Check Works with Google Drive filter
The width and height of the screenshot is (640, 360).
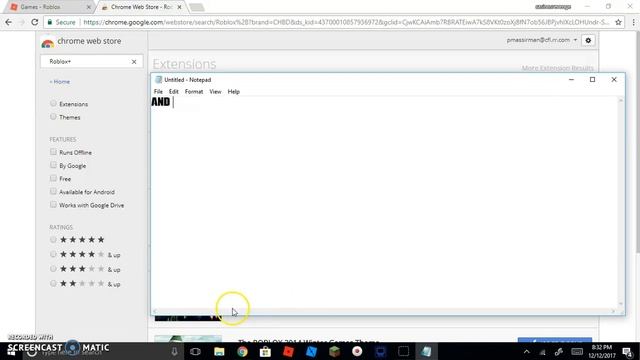(53, 204)
